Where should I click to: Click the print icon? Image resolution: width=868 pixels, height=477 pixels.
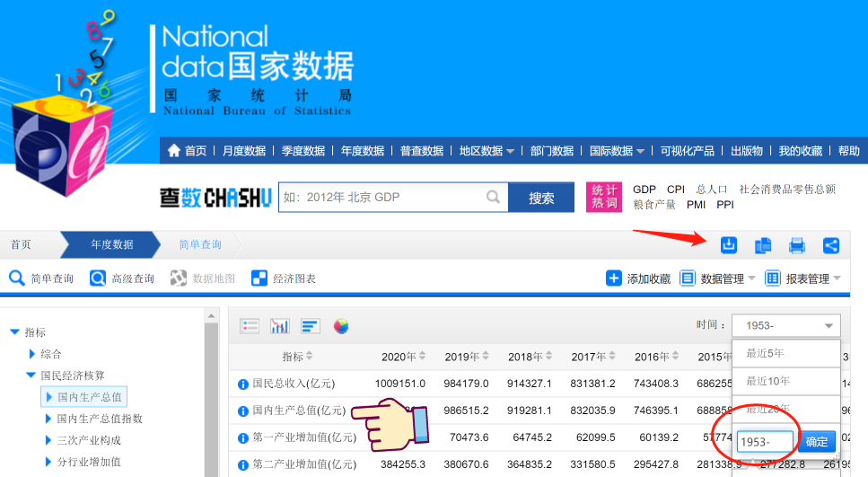pyautogui.click(x=797, y=245)
